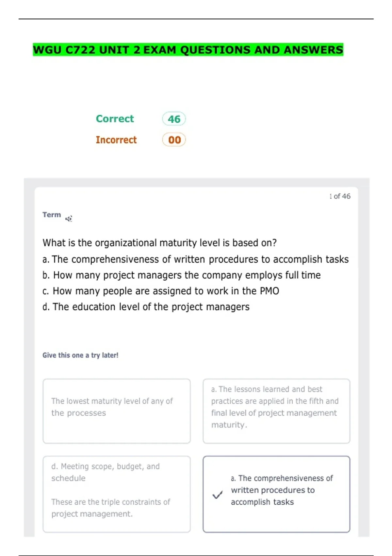
Task: Click the speaker audio icon beside Term
Action: click(69, 218)
